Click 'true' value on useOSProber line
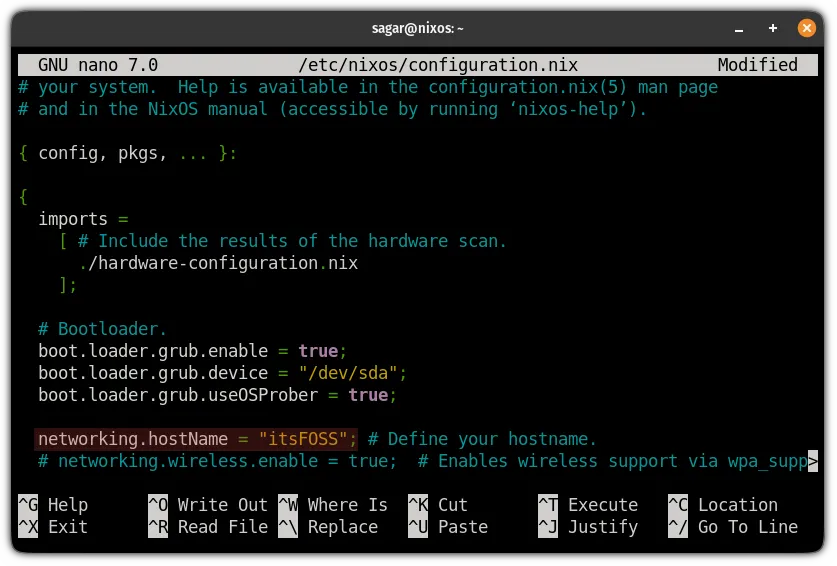 [x=368, y=395]
